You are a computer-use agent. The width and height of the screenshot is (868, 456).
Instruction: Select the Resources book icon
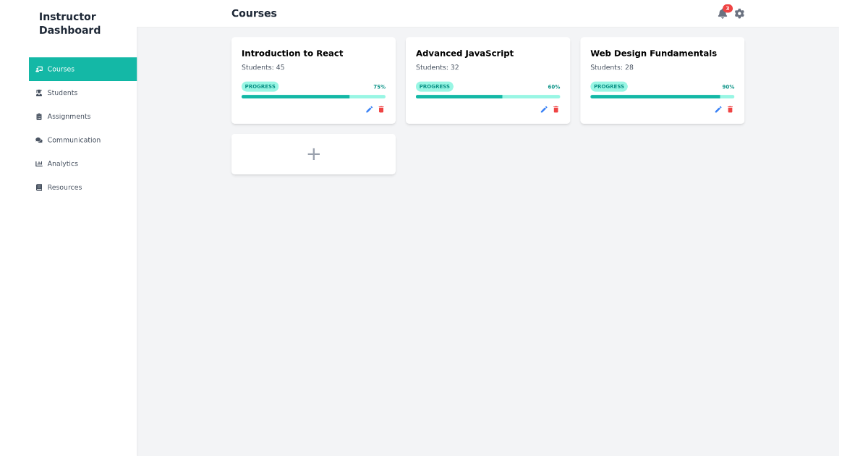pos(38,187)
